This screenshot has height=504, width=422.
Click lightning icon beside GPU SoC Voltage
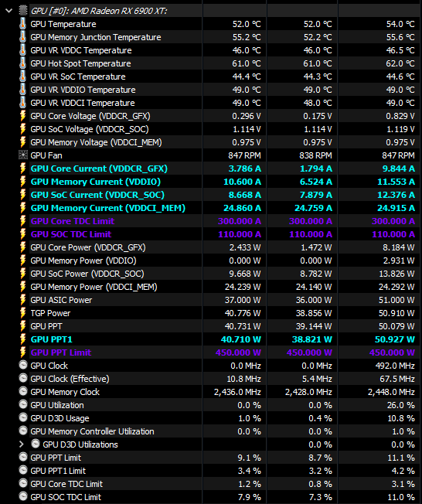click(x=23, y=129)
